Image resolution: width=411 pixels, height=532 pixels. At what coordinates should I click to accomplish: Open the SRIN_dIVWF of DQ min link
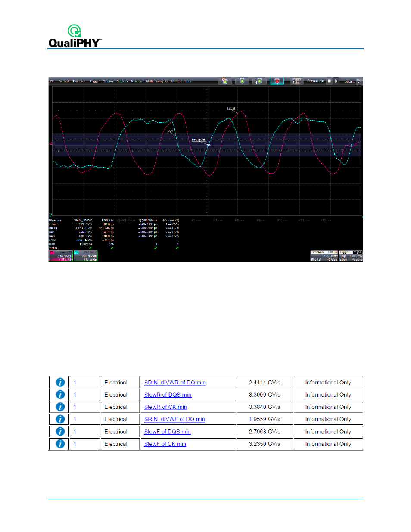coord(174,419)
